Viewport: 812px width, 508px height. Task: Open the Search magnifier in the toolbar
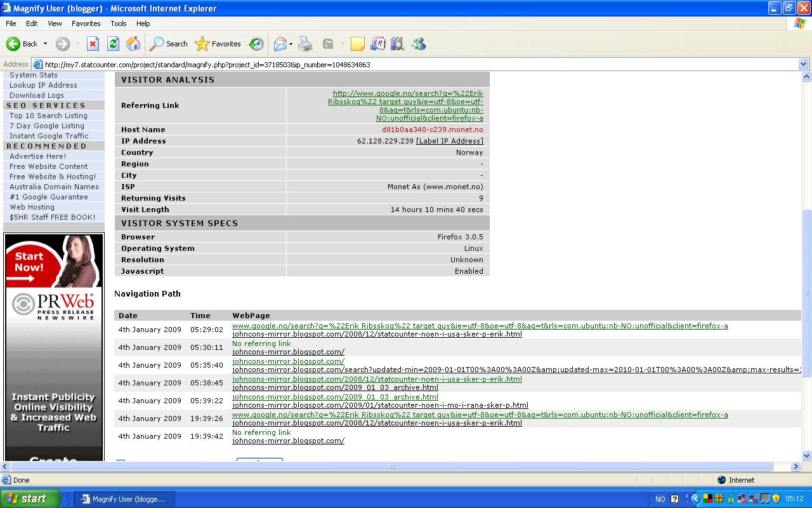coord(169,44)
